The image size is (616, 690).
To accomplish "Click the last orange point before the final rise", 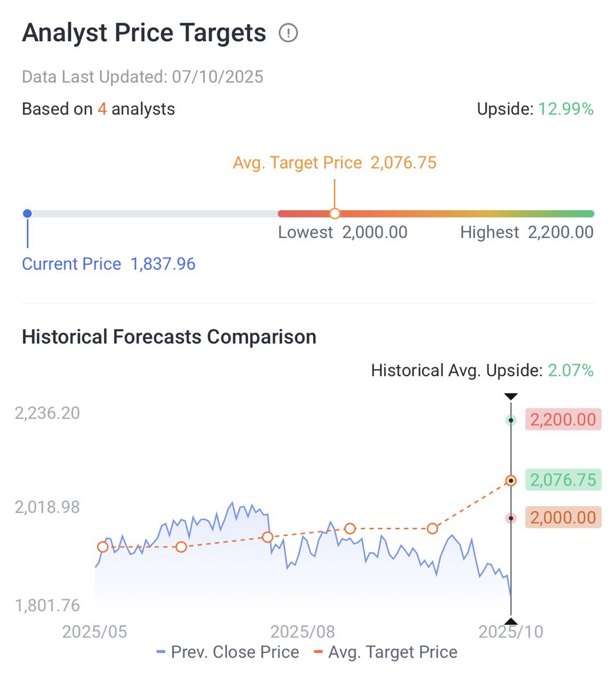I will click(432, 528).
